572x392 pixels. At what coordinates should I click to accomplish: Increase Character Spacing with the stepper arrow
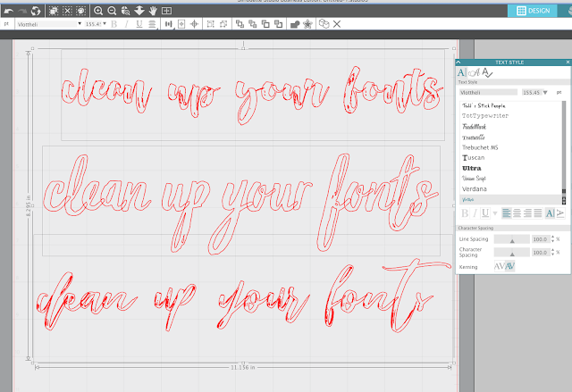click(x=552, y=250)
